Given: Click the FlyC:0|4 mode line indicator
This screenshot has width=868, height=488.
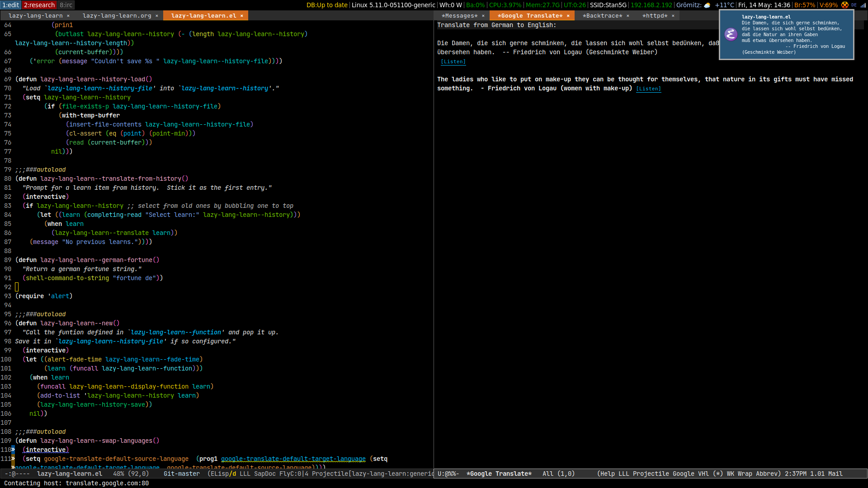Looking at the screenshot, I should pyautogui.click(x=294, y=474).
